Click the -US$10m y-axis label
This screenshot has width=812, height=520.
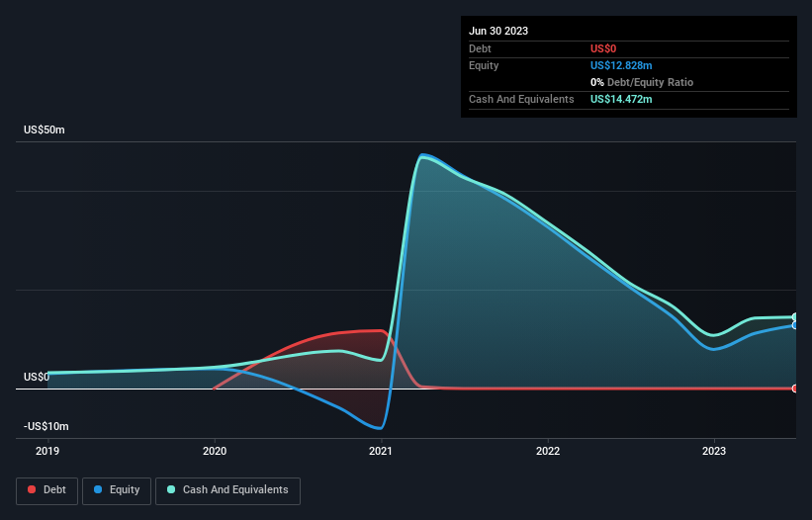tap(46, 426)
